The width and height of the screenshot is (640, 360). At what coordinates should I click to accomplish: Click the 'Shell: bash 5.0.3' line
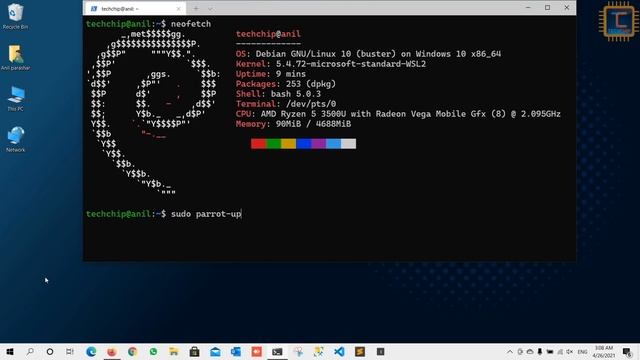point(278,94)
